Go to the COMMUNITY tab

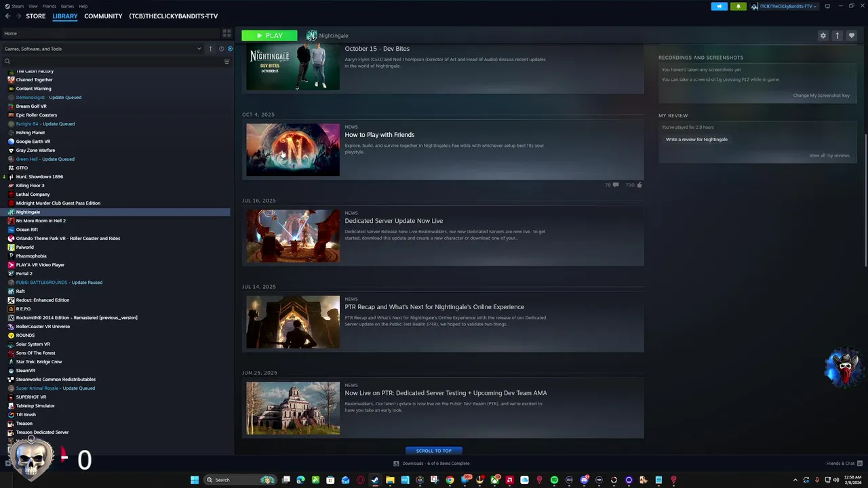pyautogui.click(x=103, y=16)
